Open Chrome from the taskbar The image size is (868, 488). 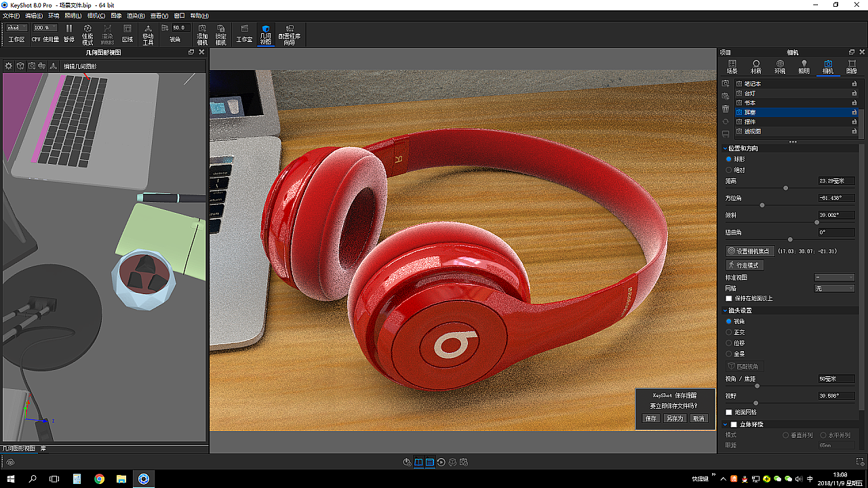[100, 479]
